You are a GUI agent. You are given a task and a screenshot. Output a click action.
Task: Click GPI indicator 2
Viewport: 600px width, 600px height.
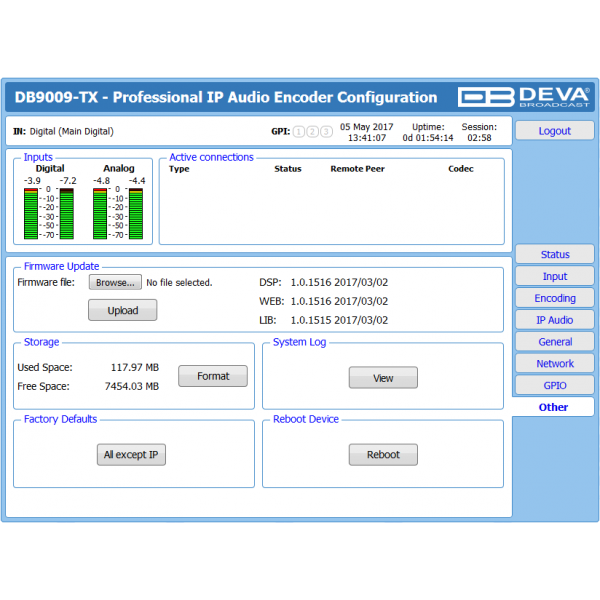click(312, 132)
